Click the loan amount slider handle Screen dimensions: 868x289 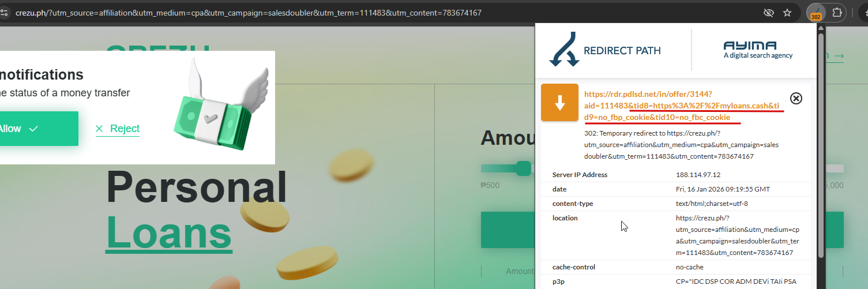click(x=523, y=168)
